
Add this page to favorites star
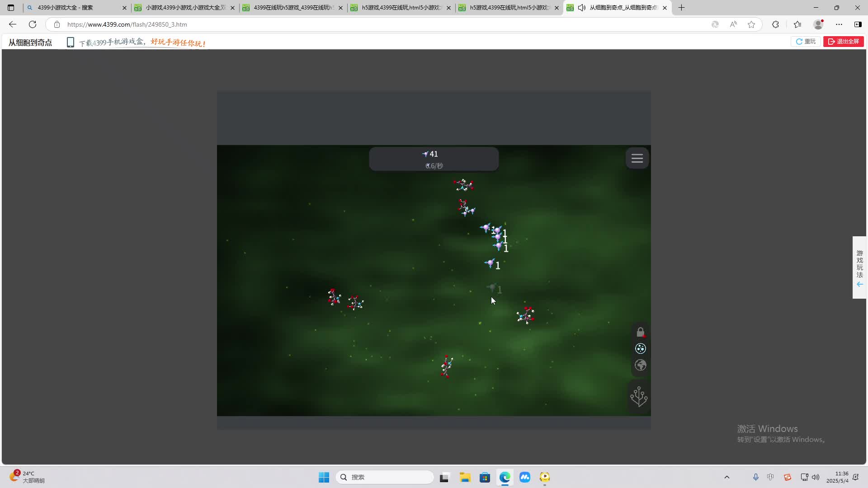click(x=751, y=24)
